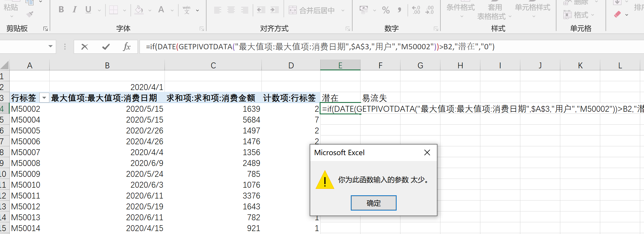Viewport: 644px width, 234px height.
Task: Open 条件格式 conditional formatting
Action: [461, 9]
